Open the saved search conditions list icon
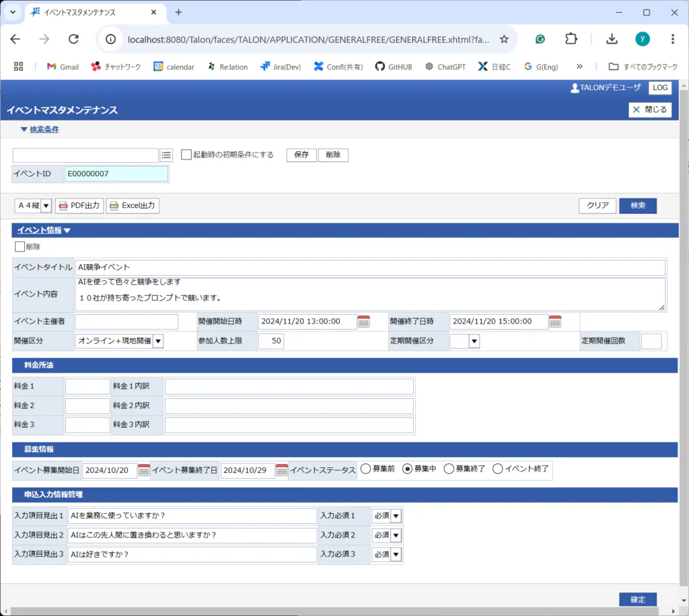689x616 pixels. pyautogui.click(x=166, y=155)
